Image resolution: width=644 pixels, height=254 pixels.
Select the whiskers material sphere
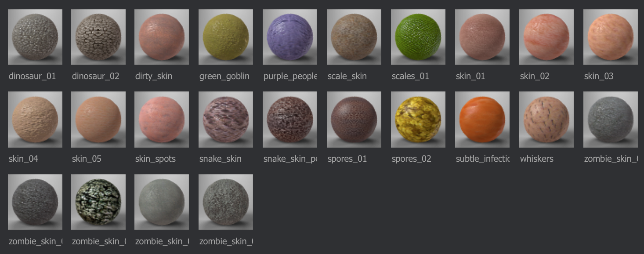546,120
